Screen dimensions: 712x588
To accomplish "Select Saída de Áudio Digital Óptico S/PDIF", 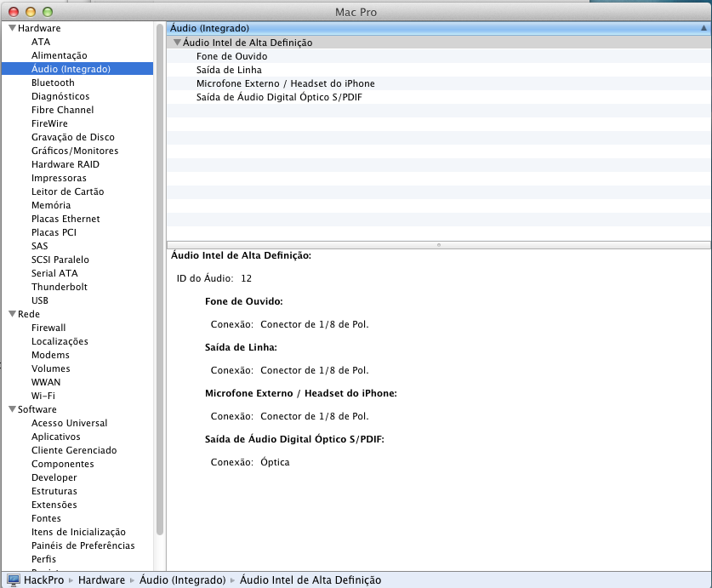I will [284, 97].
